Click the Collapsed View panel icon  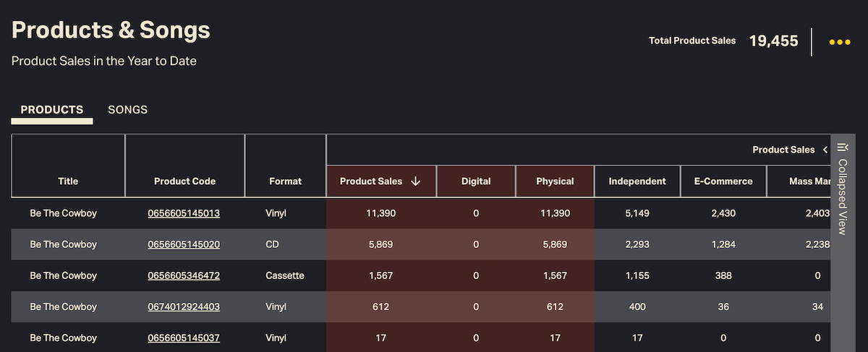click(x=842, y=147)
